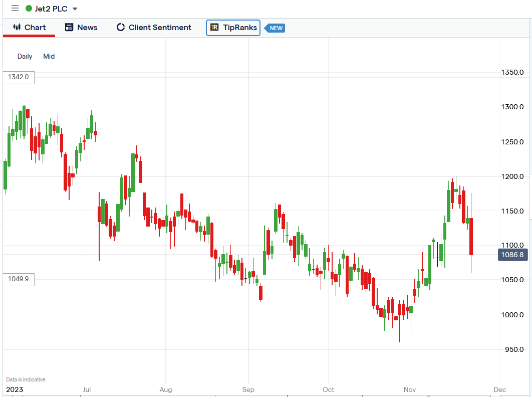This screenshot has width=532, height=397.
Task: Click the Jul date axis label
Action: click(x=87, y=389)
